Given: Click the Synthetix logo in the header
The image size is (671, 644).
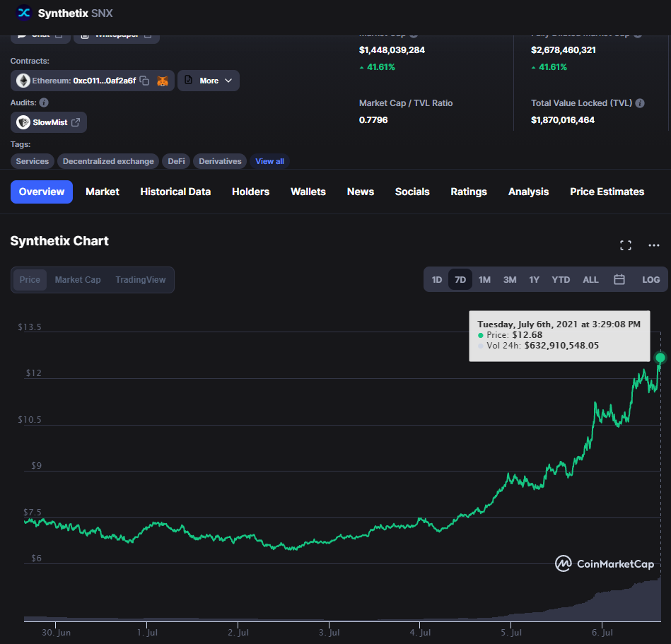Looking at the screenshot, I should 24,13.
